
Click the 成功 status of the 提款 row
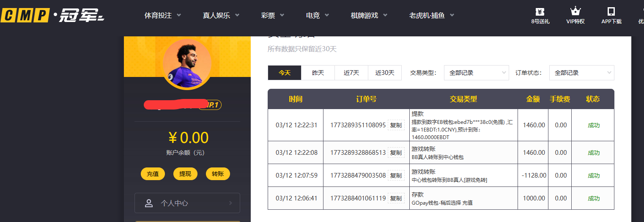pyautogui.click(x=594, y=125)
